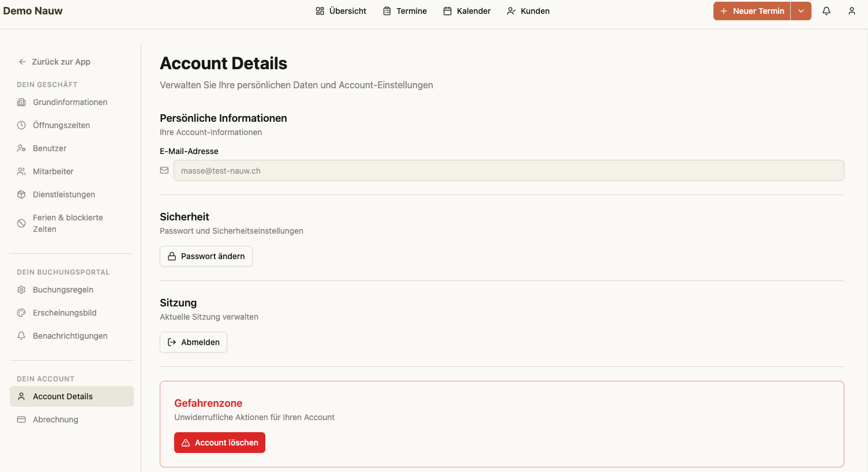Click the Demo Nauw logo text
The image size is (868, 472).
click(x=33, y=11)
